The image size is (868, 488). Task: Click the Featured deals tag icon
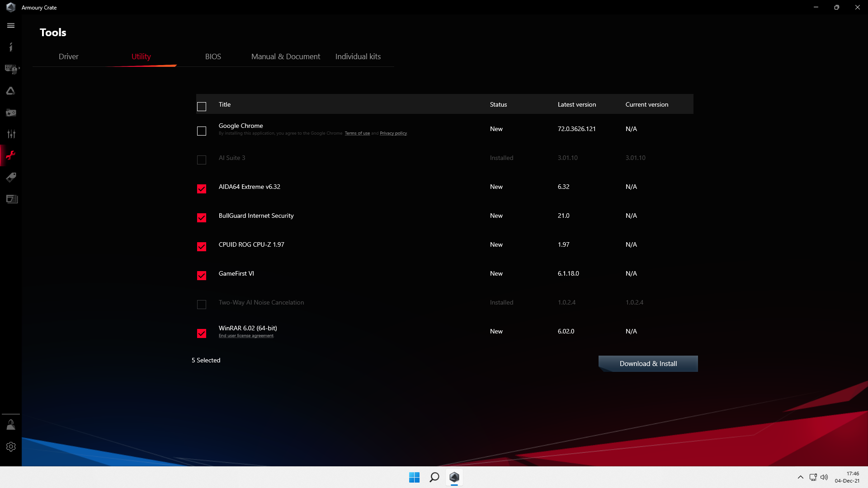pyautogui.click(x=11, y=177)
